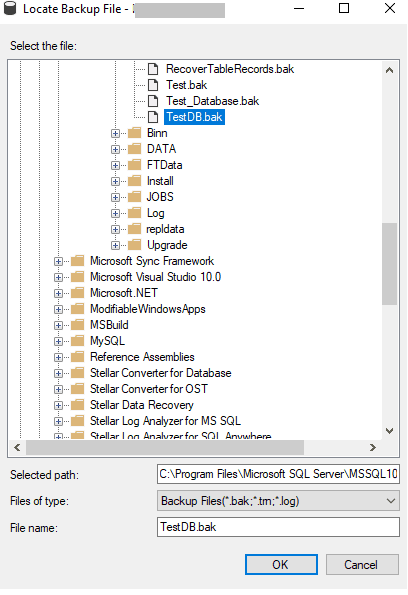Click the Test_Database.bak file icon
Viewport: 408px width, 595px height.
point(153,101)
